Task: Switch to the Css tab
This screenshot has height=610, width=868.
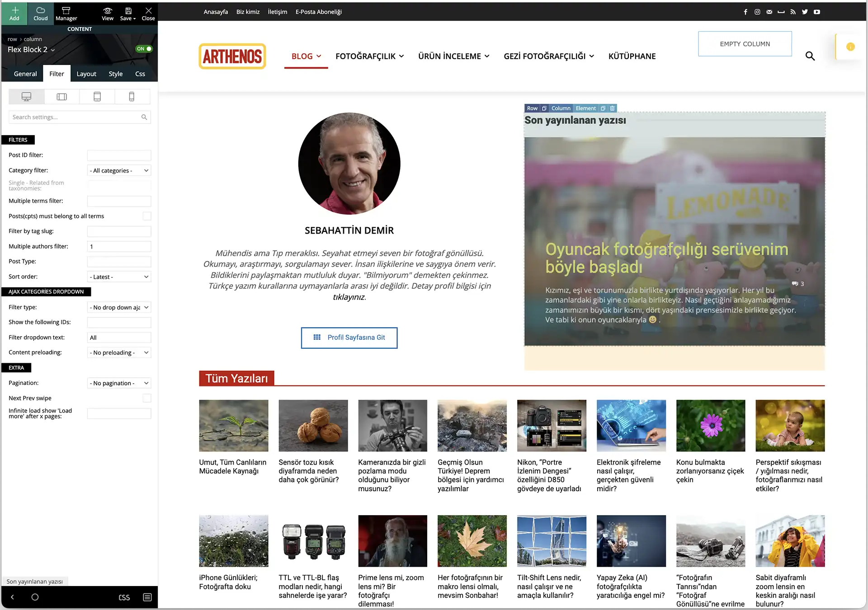Action: click(140, 74)
